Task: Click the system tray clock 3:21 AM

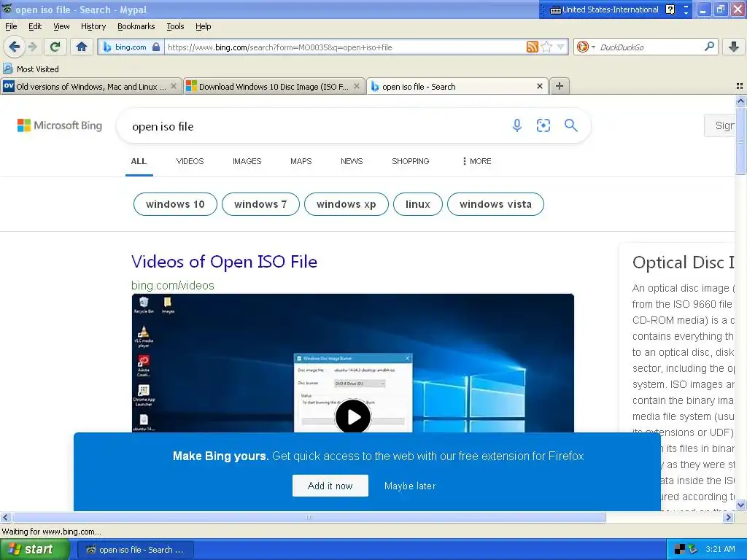Action: [x=720, y=549]
